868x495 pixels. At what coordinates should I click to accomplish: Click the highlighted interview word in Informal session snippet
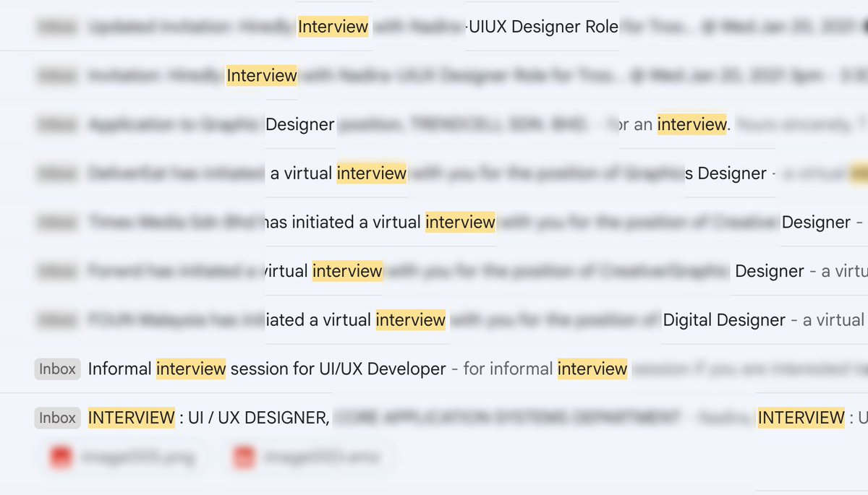coord(191,369)
